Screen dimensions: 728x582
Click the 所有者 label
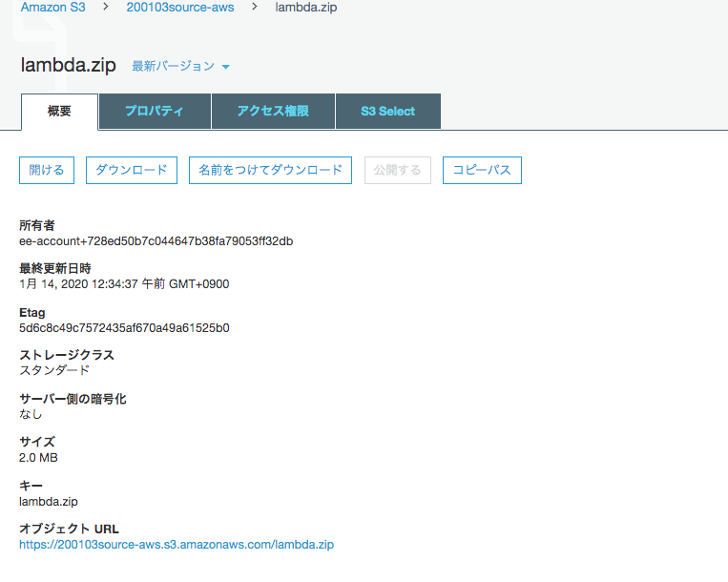tap(37, 225)
